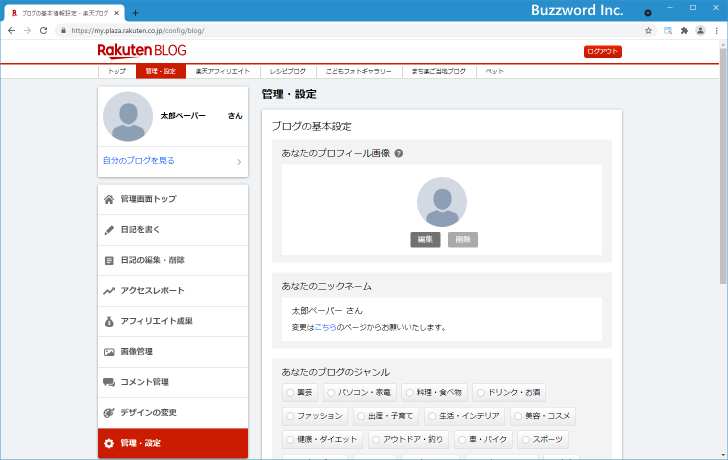Click the document icon beside 日記の編集・削除
Viewport: 728px width, 460px height.
click(109, 261)
